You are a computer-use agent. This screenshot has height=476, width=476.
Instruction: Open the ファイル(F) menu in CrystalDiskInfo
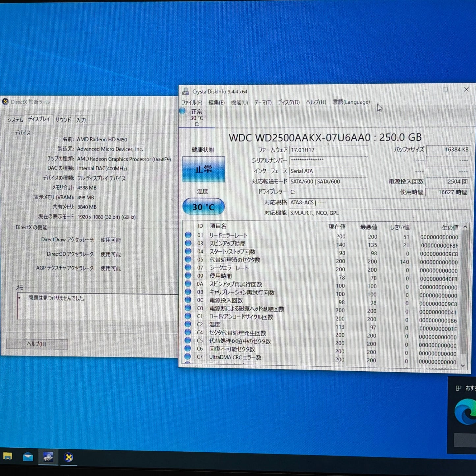point(192,102)
